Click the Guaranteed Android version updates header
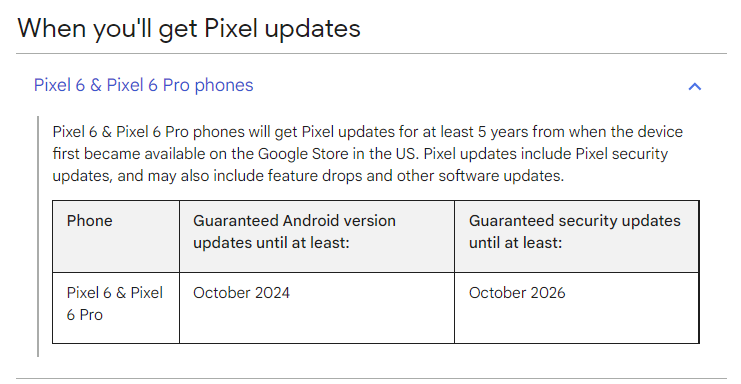The width and height of the screenshot is (741, 384). coord(317,236)
